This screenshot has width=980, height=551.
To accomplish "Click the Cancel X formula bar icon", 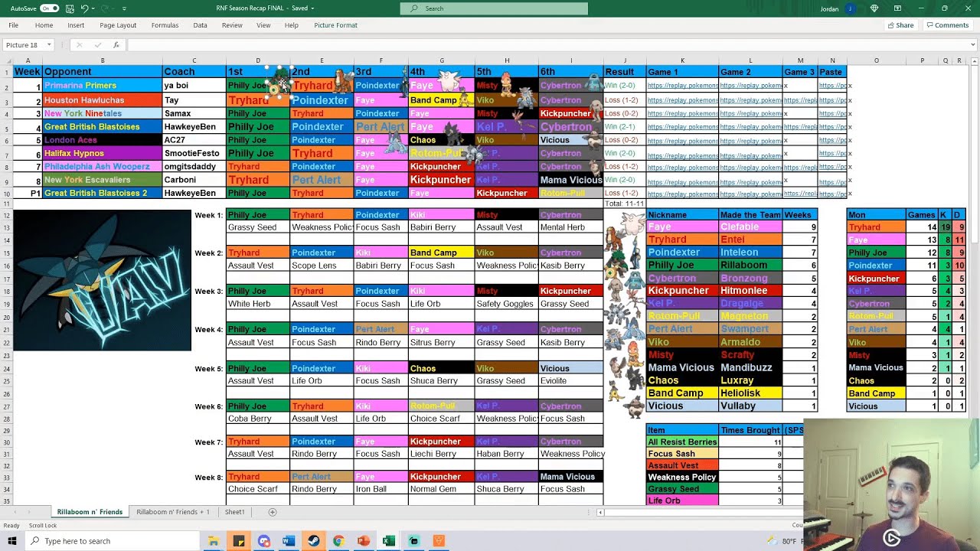I will point(79,45).
